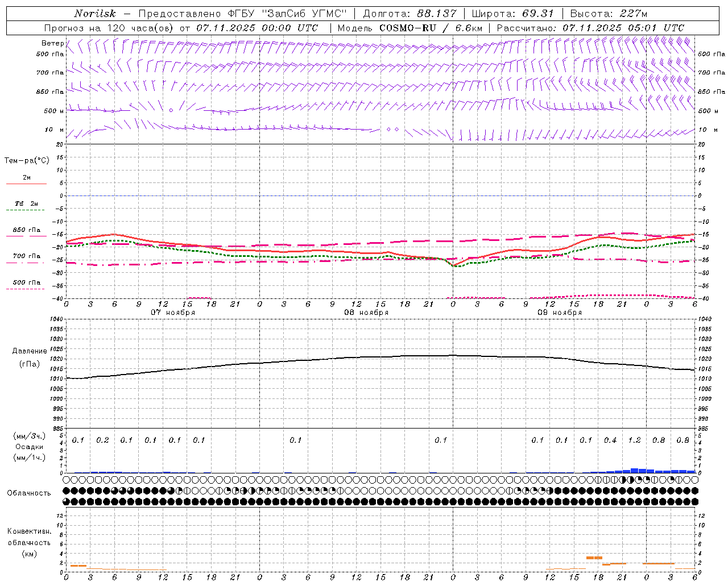Click the "Norilsk" station title
The image size is (728, 582).
(x=95, y=14)
